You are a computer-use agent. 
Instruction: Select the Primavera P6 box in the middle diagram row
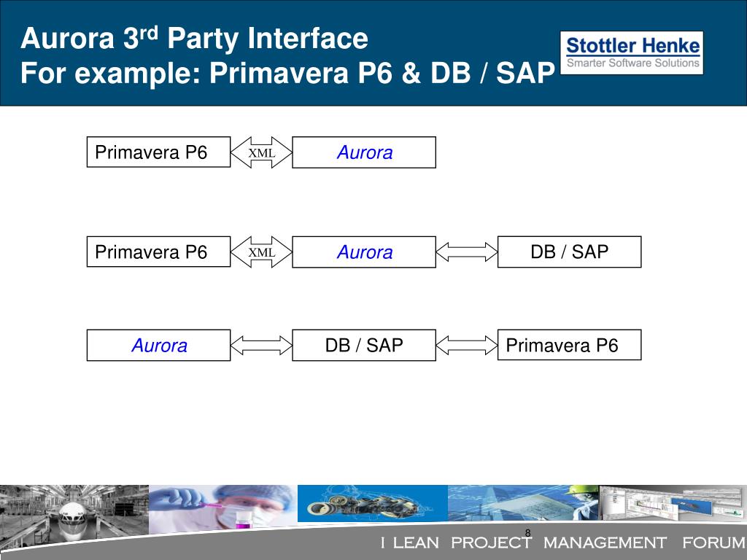158,252
